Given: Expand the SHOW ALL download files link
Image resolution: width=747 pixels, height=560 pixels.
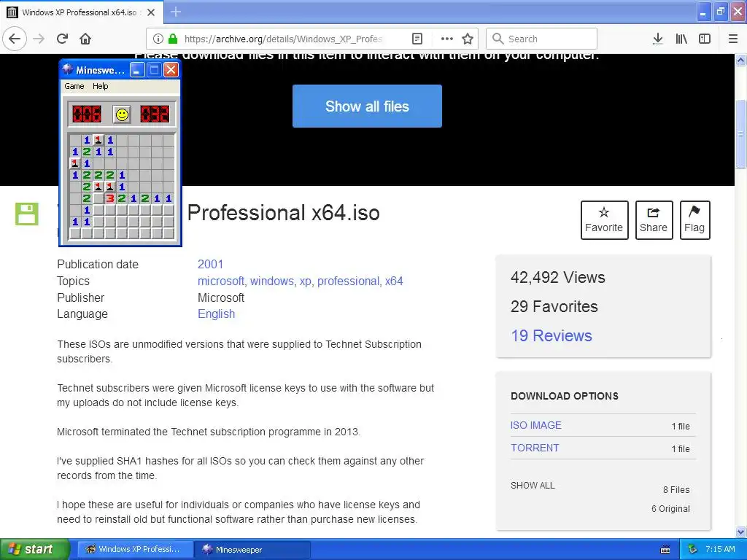Looking at the screenshot, I should coord(533,486).
